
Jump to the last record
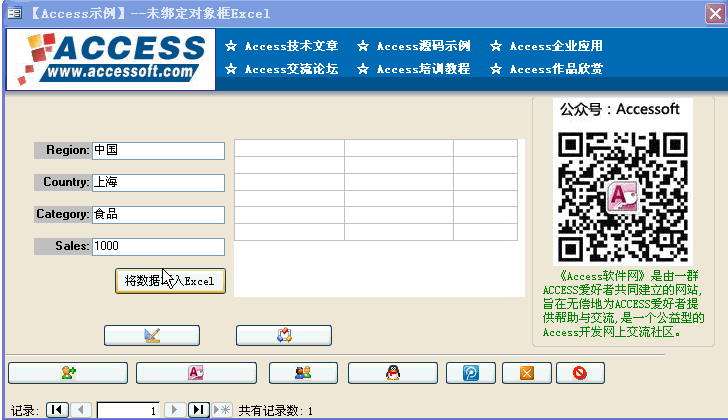tap(198, 410)
